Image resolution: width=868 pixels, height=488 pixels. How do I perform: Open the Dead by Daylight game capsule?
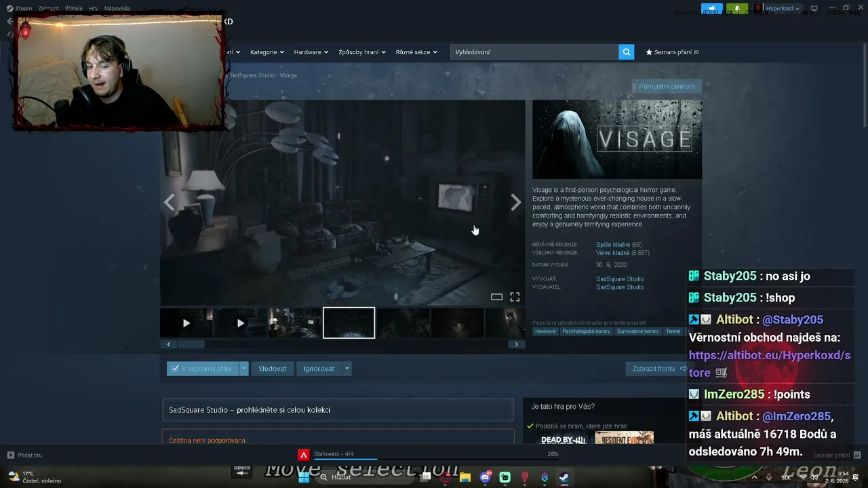pos(564,438)
